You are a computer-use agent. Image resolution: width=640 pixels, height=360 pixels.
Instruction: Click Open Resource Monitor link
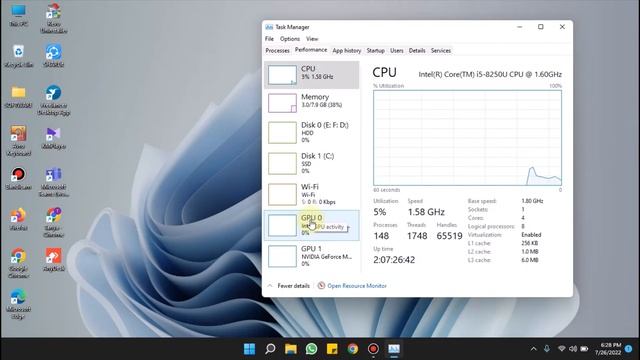click(357, 286)
